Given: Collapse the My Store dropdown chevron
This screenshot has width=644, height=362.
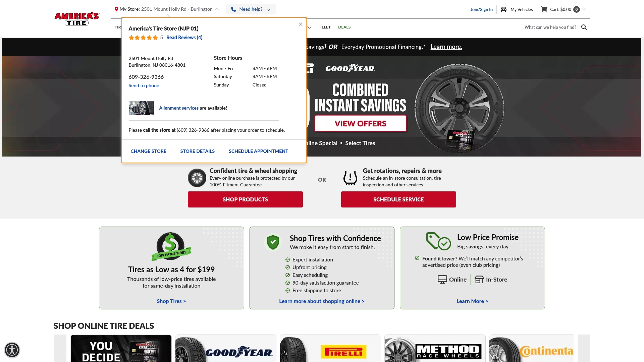Looking at the screenshot, I should point(217,9).
